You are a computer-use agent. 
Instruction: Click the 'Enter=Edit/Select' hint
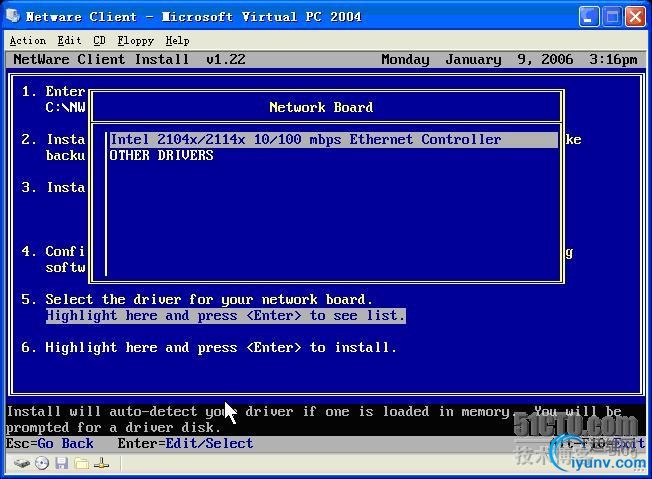coord(185,443)
